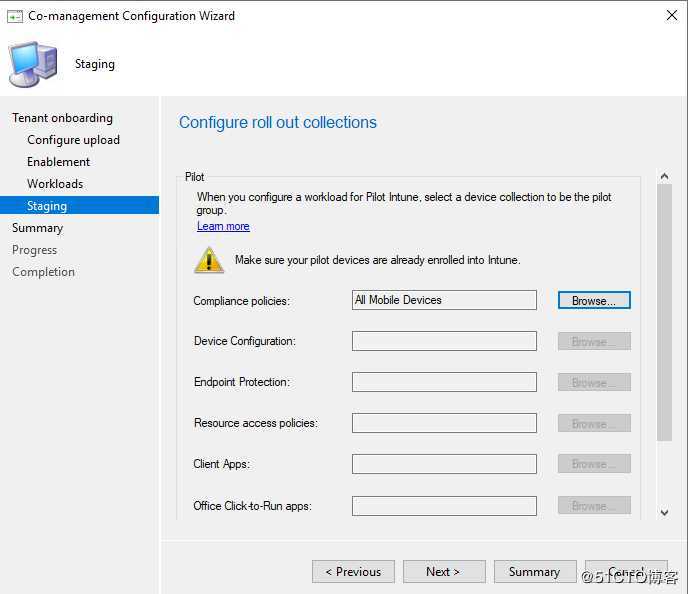Close the Co-management Configuration Wizard window
Image resolution: width=688 pixels, height=594 pixels.
[671, 15]
